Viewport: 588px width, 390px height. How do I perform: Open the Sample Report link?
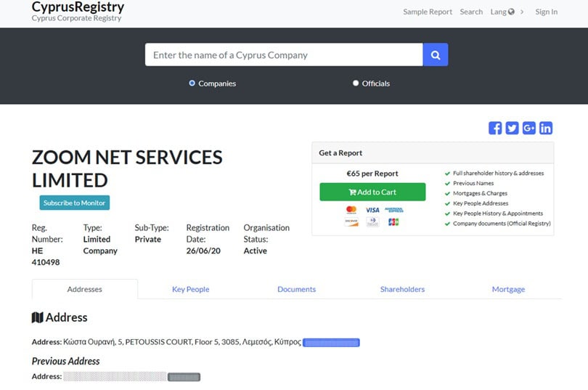click(428, 12)
